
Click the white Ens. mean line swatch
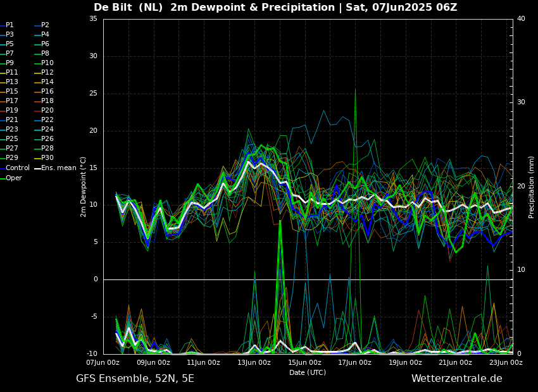click(37, 168)
